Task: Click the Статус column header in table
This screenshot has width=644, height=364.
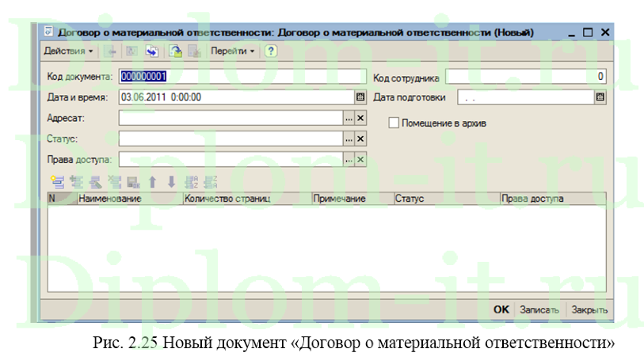Action: pyautogui.click(x=447, y=199)
